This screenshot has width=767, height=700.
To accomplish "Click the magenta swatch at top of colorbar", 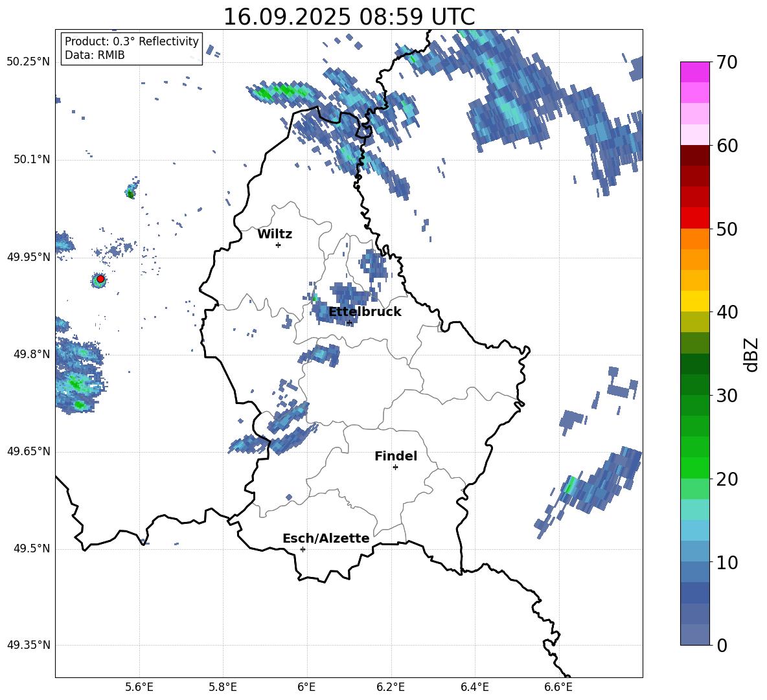I will (x=694, y=72).
